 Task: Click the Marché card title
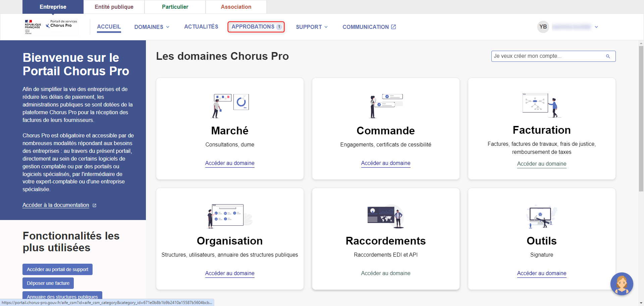click(x=230, y=131)
